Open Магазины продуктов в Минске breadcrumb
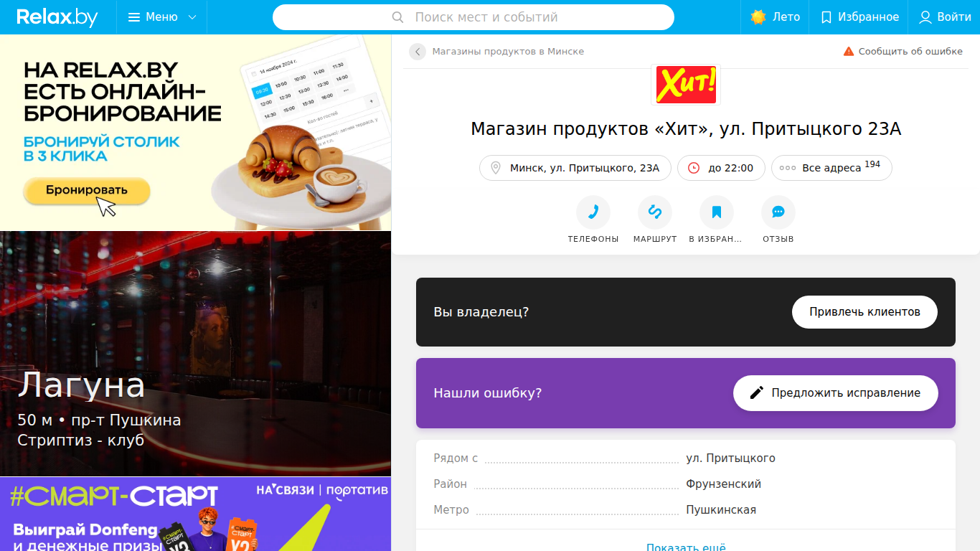The width and height of the screenshot is (980, 551). [508, 52]
